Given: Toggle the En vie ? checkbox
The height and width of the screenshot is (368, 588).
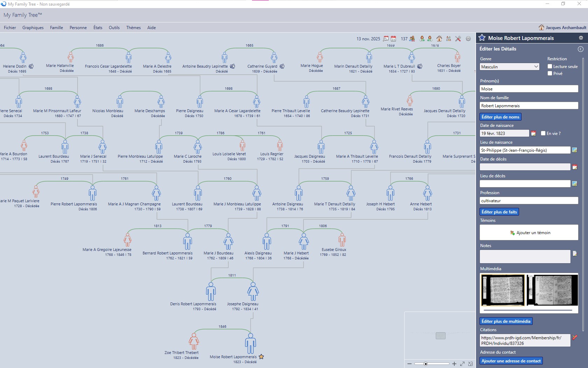Looking at the screenshot, I should [543, 133].
